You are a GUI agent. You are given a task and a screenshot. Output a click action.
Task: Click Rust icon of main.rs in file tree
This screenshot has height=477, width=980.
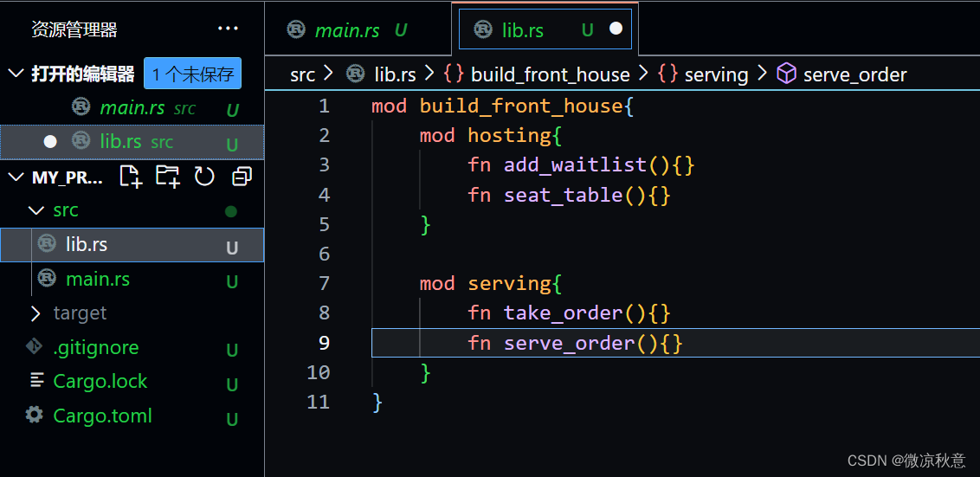tap(47, 277)
